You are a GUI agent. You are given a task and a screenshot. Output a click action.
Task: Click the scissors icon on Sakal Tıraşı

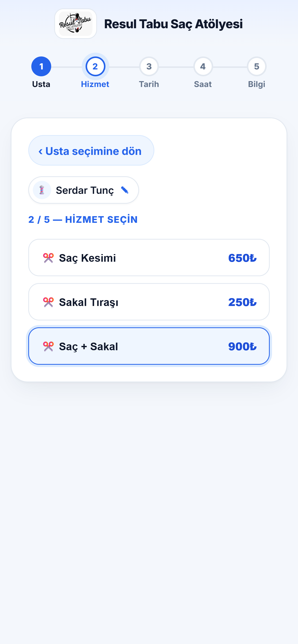[x=48, y=302]
